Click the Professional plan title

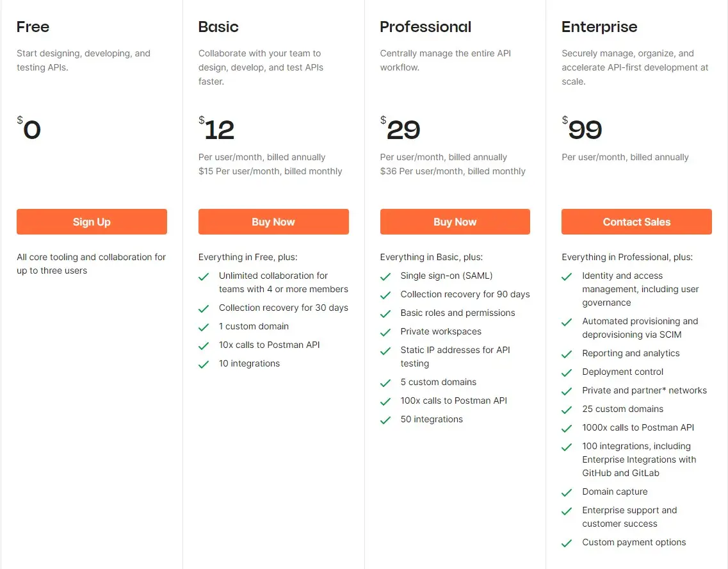click(425, 27)
